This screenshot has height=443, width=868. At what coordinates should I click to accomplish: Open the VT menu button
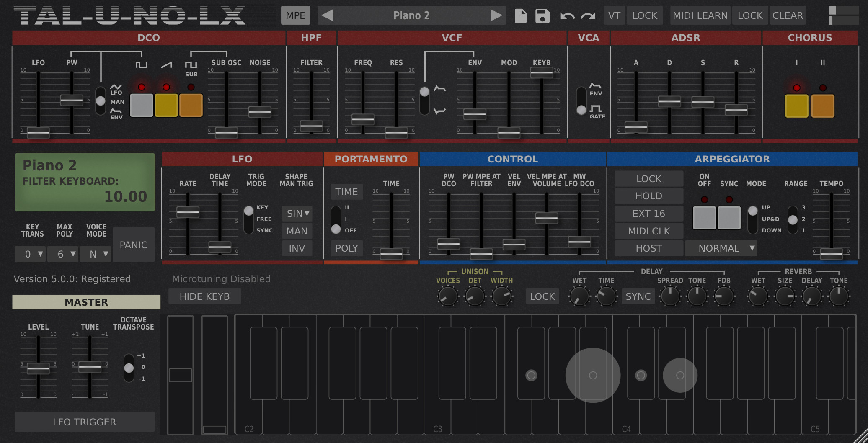[614, 15]
